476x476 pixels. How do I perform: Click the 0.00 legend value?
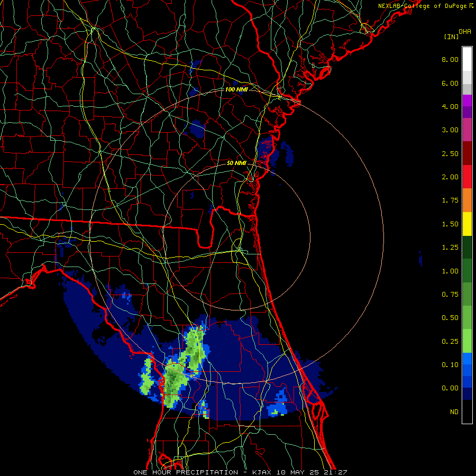click(x=450, y=388)
